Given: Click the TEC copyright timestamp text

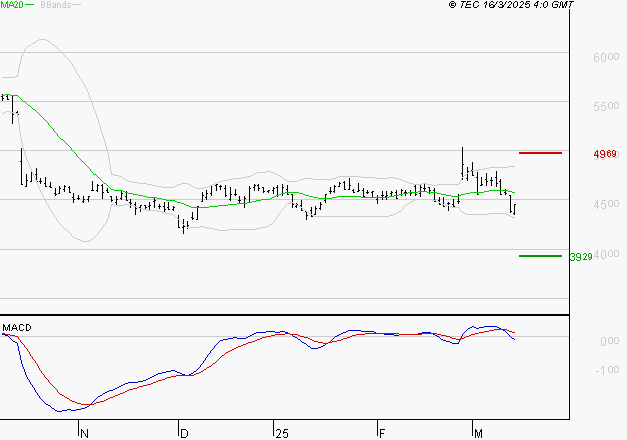Looking at the screenshot, I should click(511, 6).
